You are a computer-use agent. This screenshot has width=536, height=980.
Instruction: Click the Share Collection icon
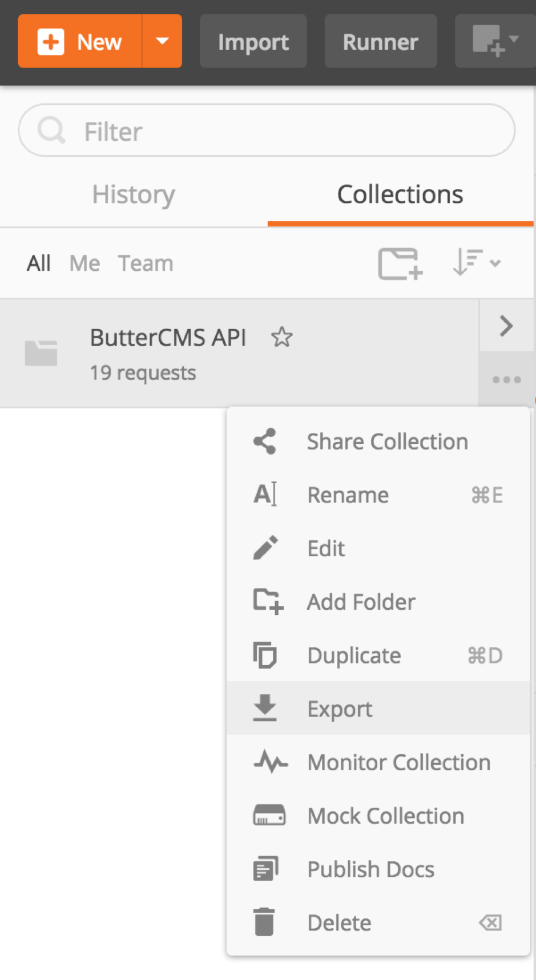point(265,442)
